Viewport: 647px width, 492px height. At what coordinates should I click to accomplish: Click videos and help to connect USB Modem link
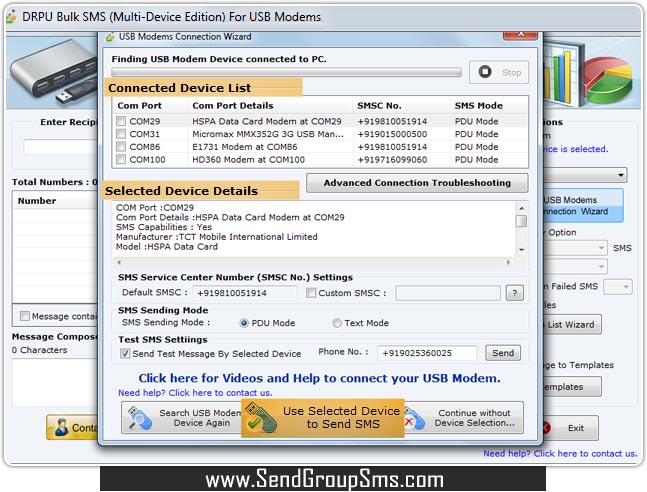(x=319, y=378)
